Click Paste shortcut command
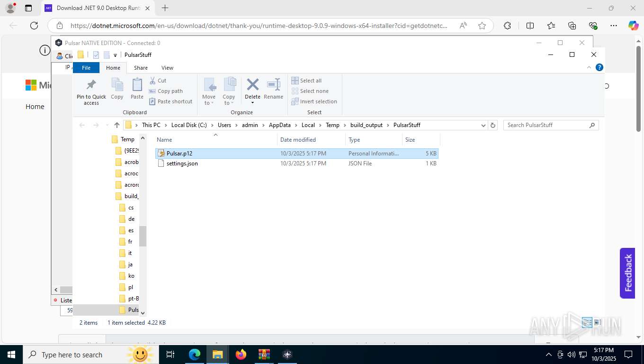 (171, 101)
